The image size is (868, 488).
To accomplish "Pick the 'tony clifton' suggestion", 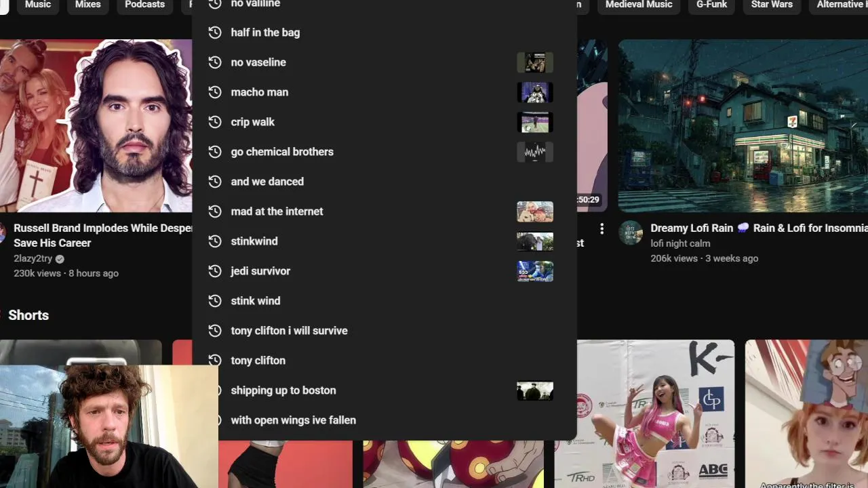I will (x=384, y=361).
